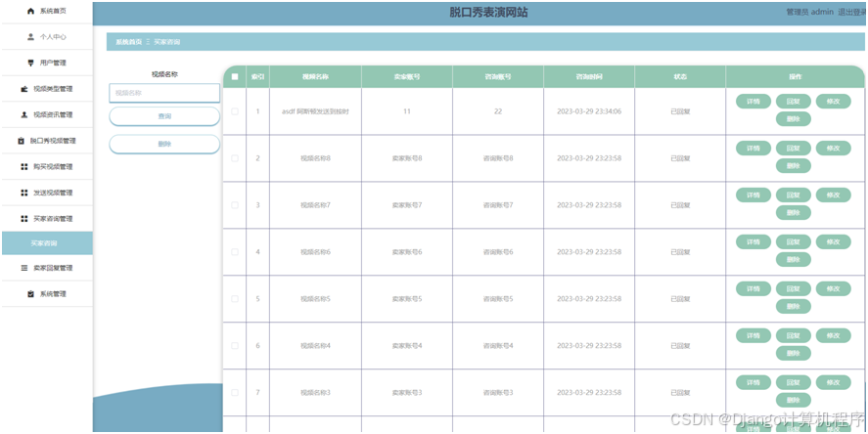Click the home icon beside 系统首页
This screenshot has height=434, width=868.
[31, 11]
